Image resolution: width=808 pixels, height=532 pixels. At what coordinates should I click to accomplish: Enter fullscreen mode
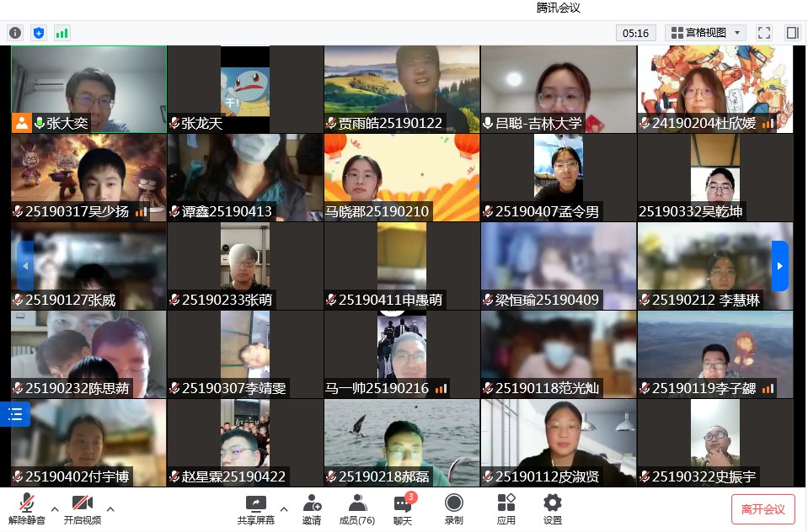[764, 33]
